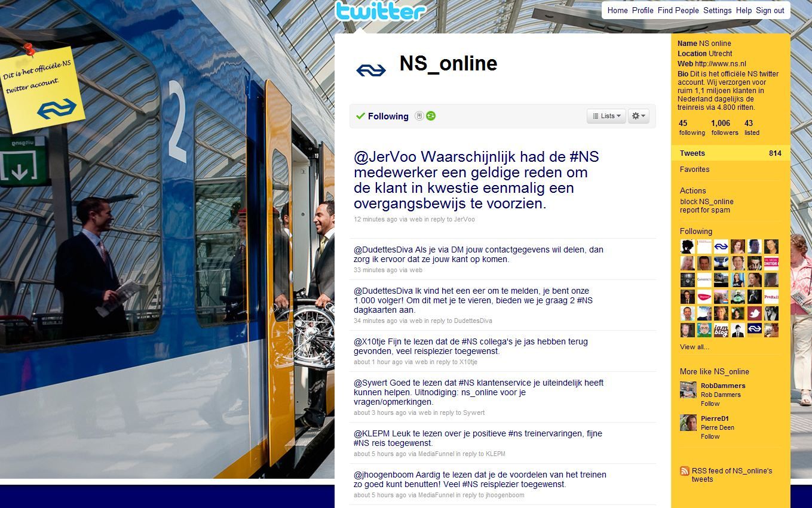Click the NS_online profile logo avatar
Image resolution: width=812 pixels, height=508 pixels.
[371, 70]
